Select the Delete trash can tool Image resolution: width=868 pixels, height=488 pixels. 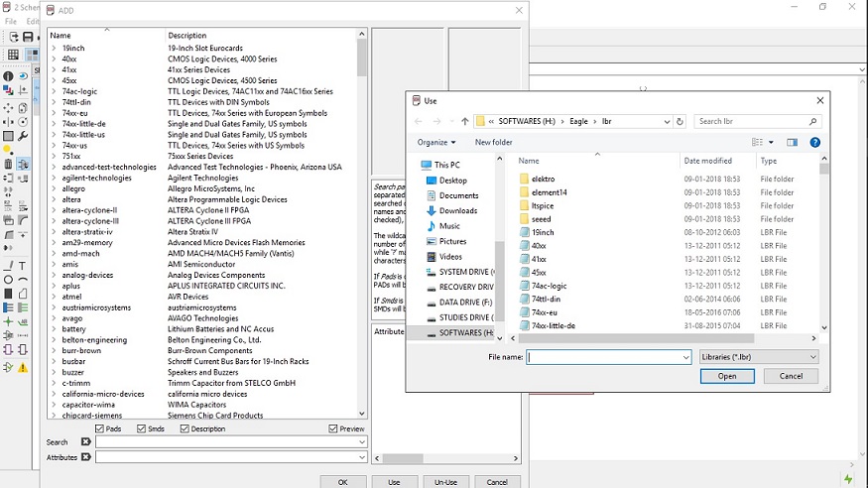coord(8,164)
